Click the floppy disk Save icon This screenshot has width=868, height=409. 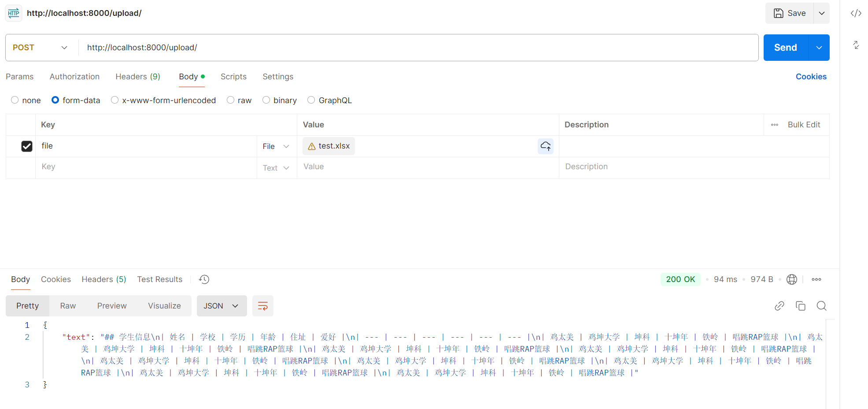point(779,13)
